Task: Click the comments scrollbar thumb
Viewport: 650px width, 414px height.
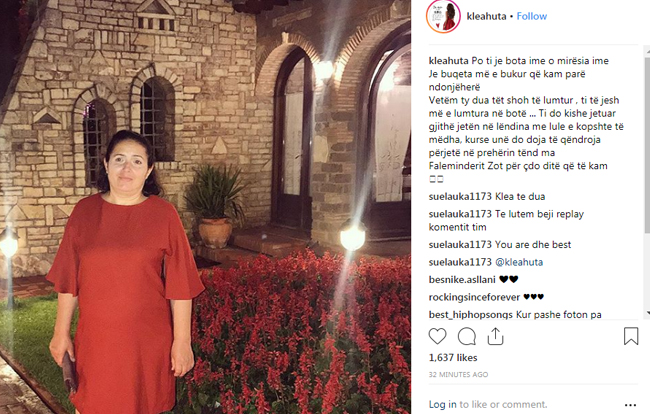Action: pyautogui.click(x=647, y=145)
